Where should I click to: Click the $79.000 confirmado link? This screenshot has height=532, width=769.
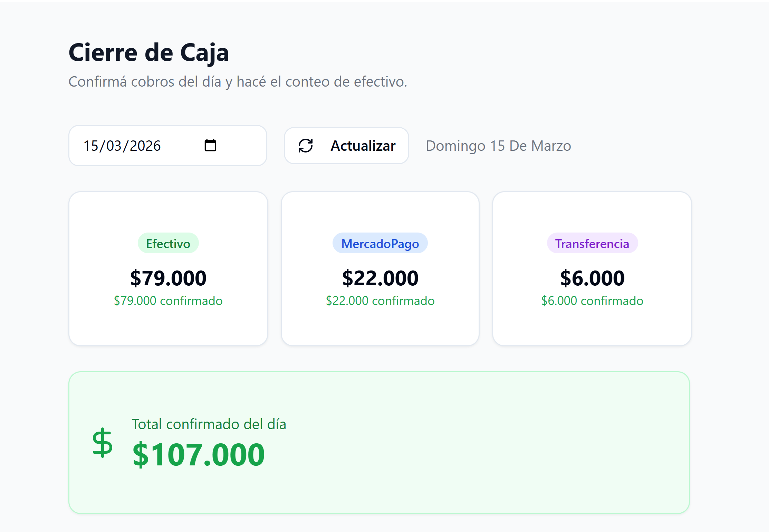click(168, 301)
